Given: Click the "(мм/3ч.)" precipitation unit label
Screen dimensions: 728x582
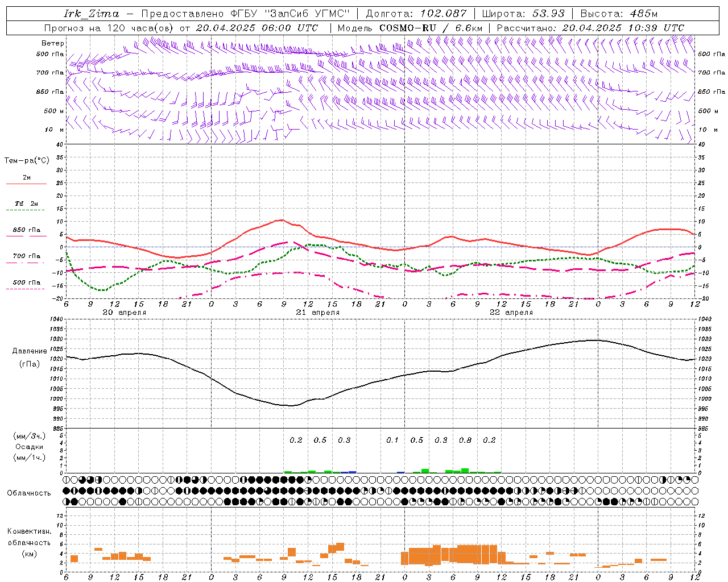Looking at the screenshot, I should 29,436.
